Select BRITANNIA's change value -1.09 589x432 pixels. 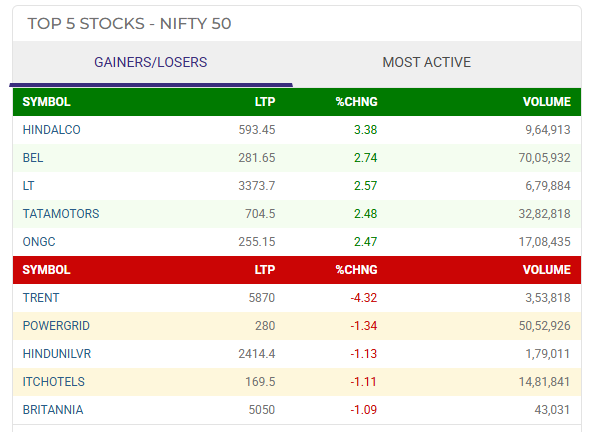pyautogui.click(x=364, y=410)
